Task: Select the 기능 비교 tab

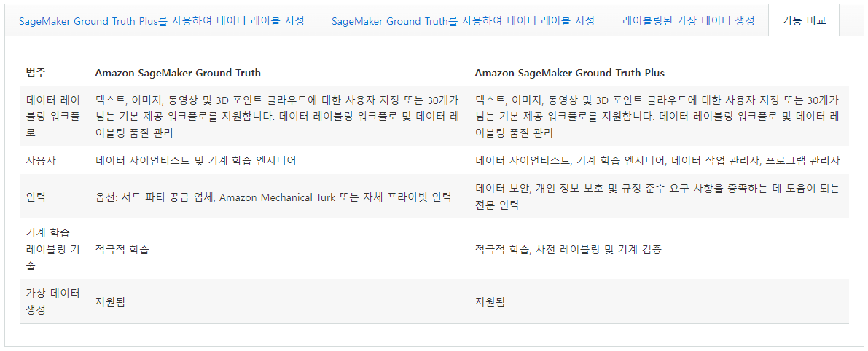Action: 804,22
